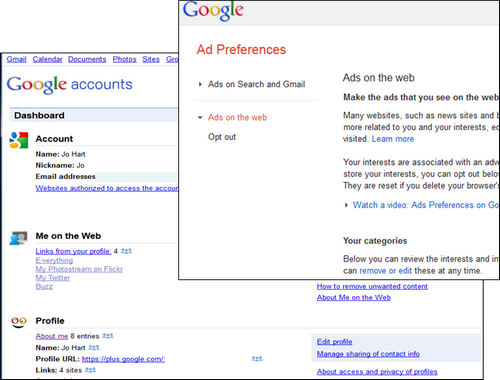Click the Dashboard heading
The height and width of the screenshot is (380, 500).
(39, 115)
